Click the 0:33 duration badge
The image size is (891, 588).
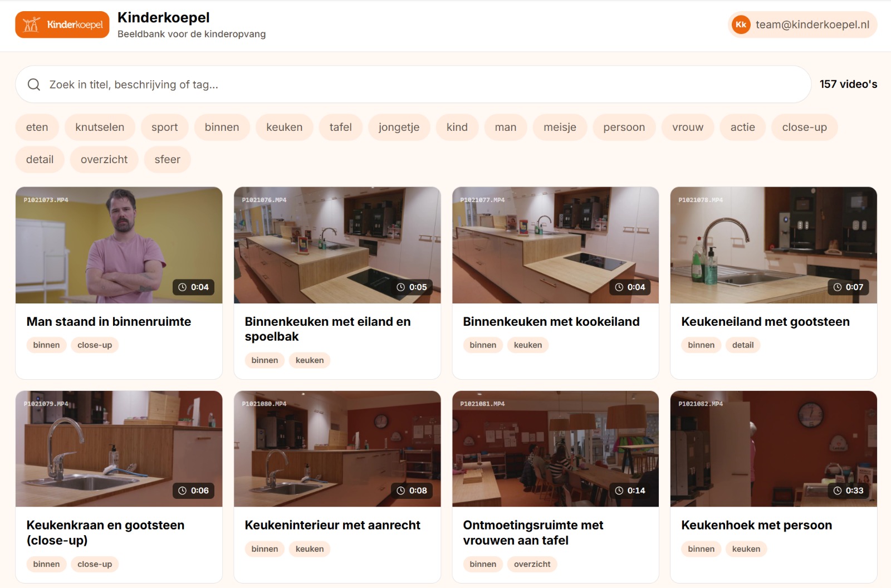848,491
